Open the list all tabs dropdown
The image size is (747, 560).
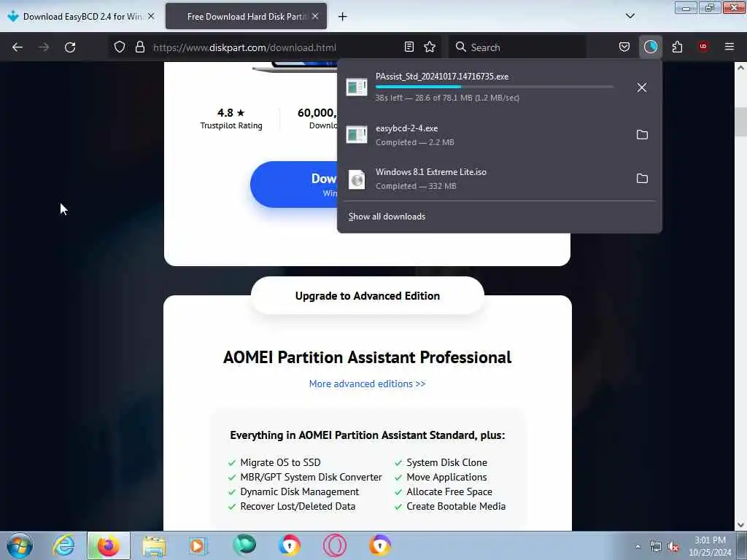pyautogui.click(x=630, y=16)
